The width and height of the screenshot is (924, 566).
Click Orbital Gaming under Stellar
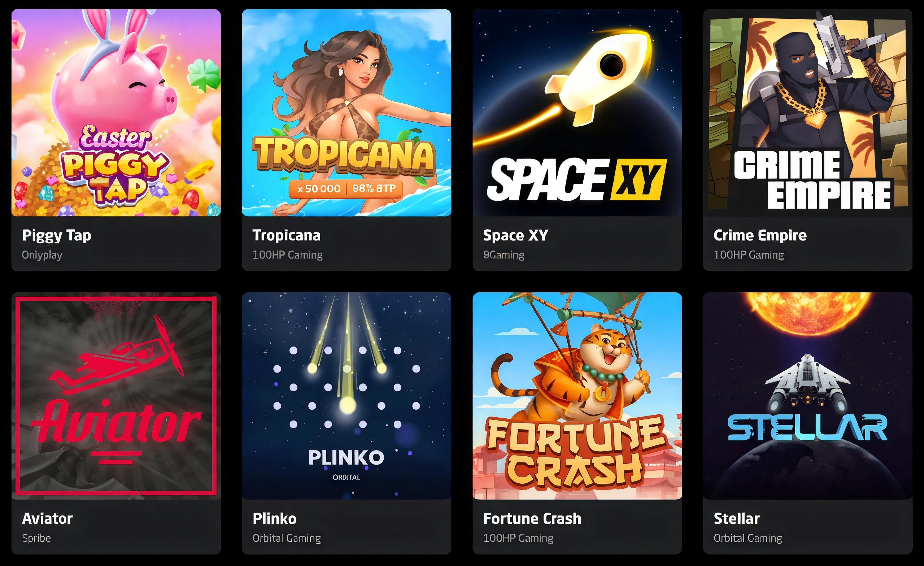748,538
